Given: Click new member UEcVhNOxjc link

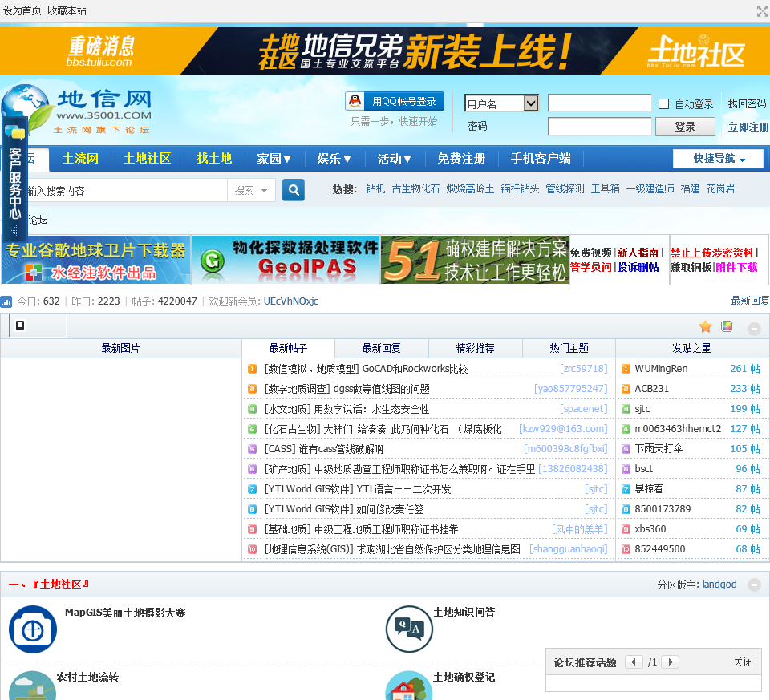Looking at the screenshot, I should pos(290,301).
